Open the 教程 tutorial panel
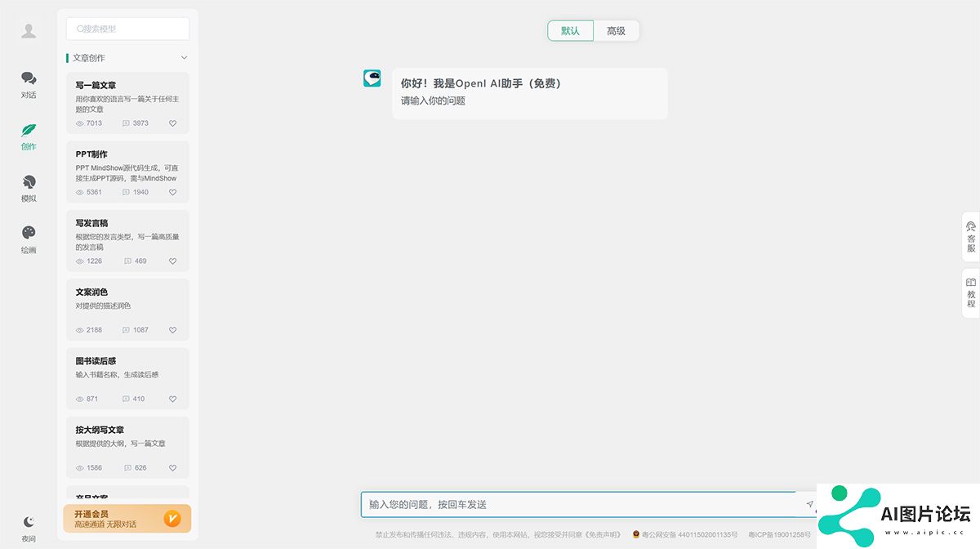The image size is (980, 549). click(x=971, y=292)
